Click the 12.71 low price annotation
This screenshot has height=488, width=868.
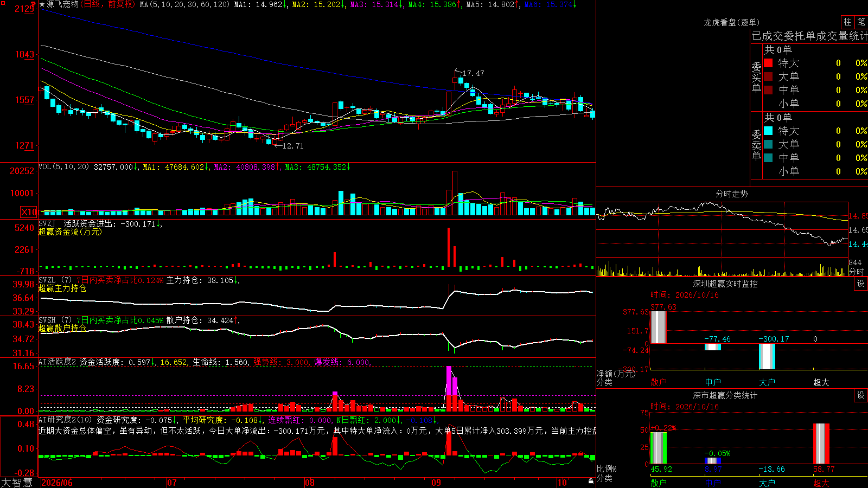(x=293, y=146)
